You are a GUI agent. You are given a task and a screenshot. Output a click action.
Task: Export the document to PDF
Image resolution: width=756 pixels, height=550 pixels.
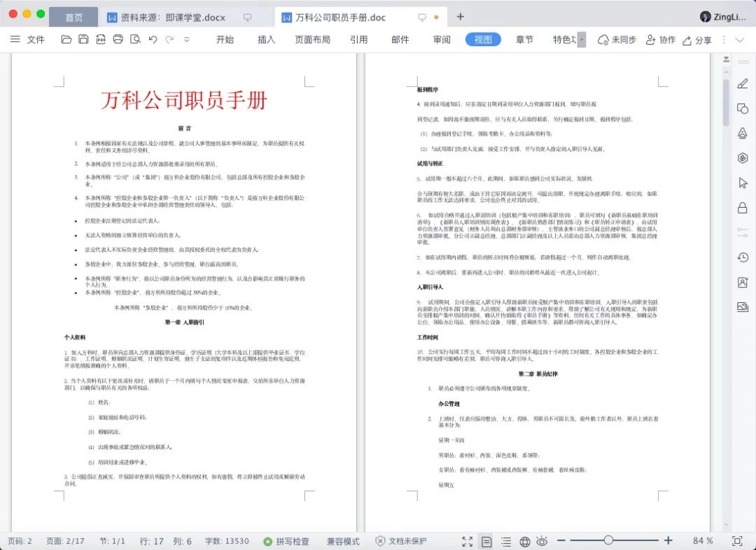101,39
